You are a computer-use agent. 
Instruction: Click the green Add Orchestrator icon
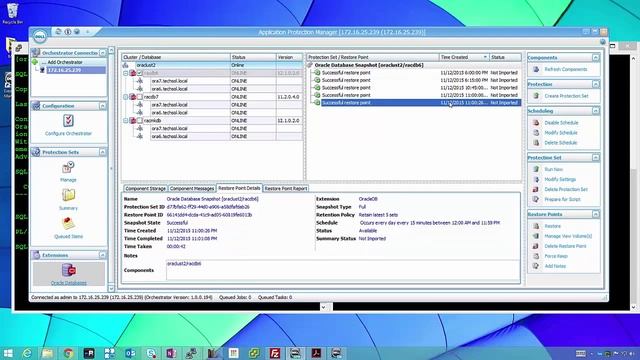tap(35, 62)
